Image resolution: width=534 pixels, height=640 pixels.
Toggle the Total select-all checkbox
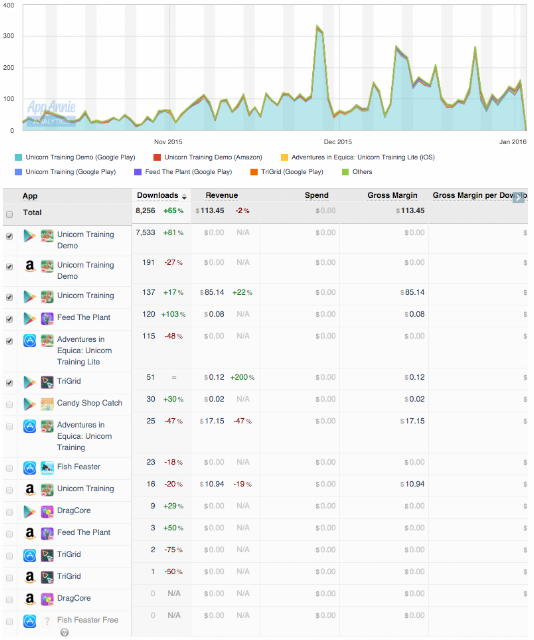pos(9,214)
